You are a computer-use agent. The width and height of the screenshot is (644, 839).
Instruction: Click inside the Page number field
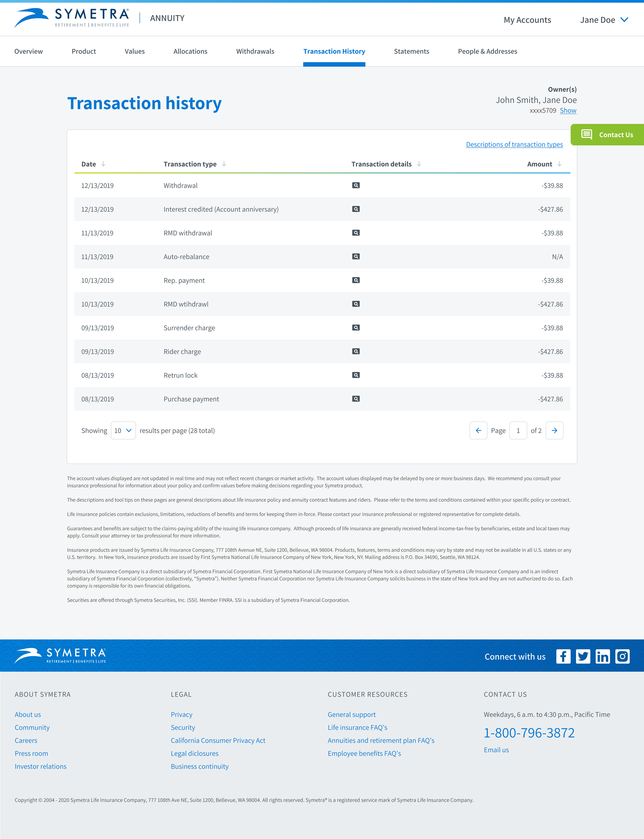[518, 430]
